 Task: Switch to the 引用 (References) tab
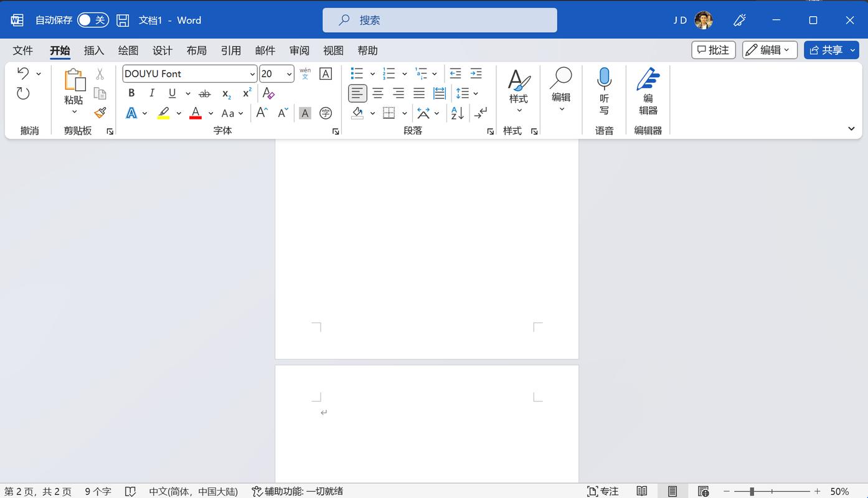coord(231,50)
